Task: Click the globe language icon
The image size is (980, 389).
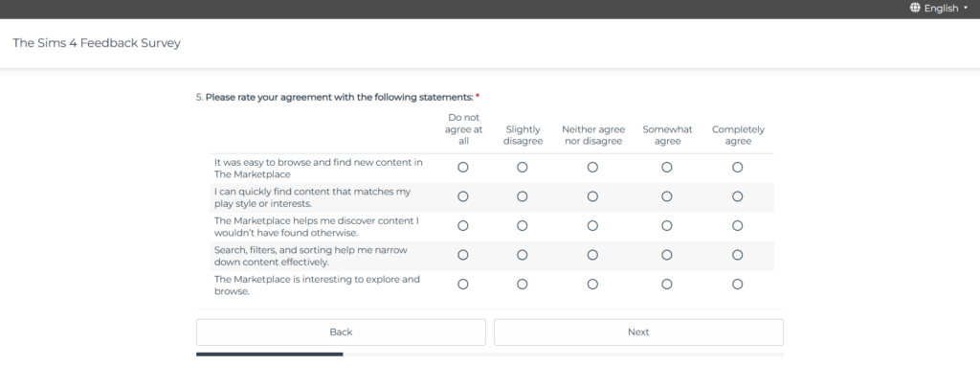Action: point(915,8)
